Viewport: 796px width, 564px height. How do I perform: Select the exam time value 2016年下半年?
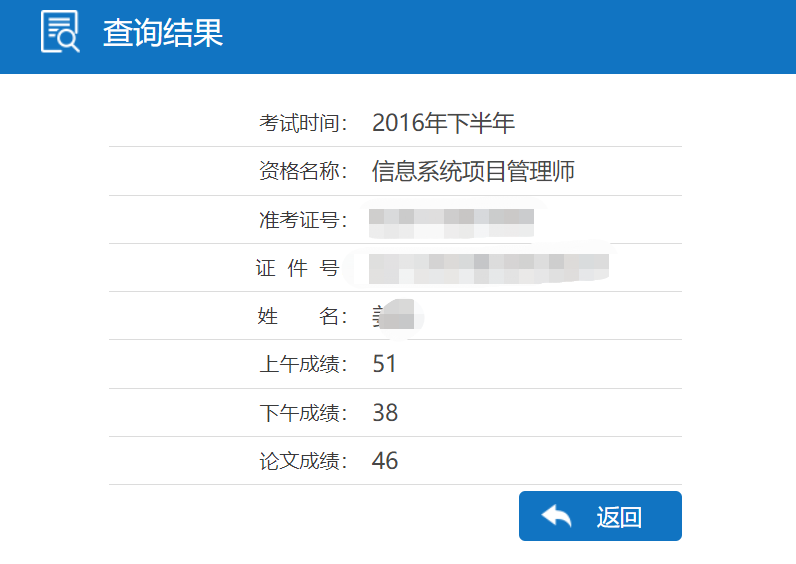tap(443, 123)
